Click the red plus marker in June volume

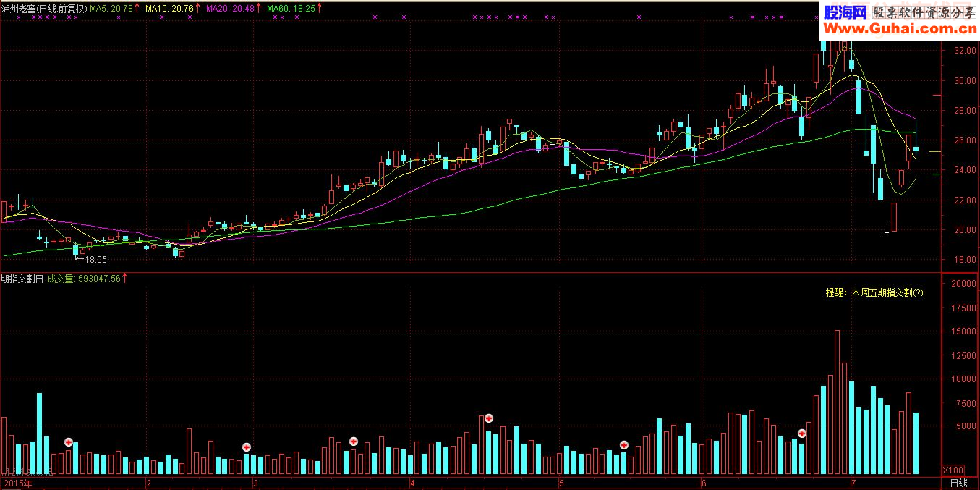point(802,433)
